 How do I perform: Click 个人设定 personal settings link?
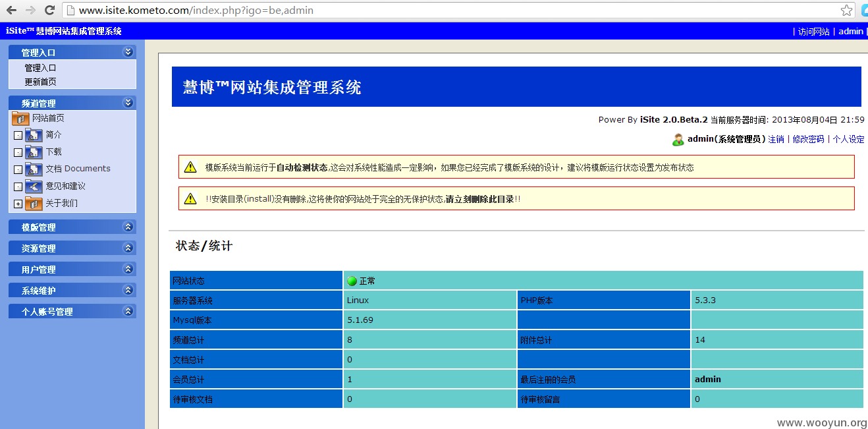[848, 140]
